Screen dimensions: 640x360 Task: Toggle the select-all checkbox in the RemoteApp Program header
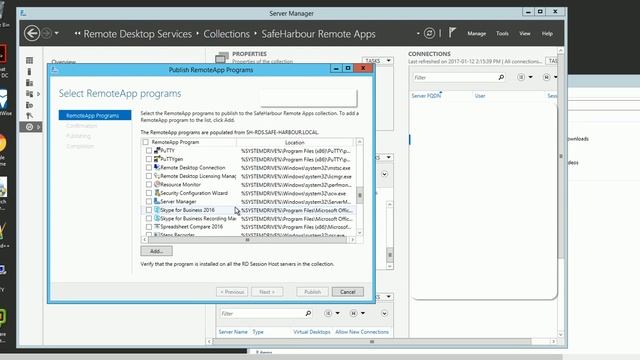coord(145,142)
